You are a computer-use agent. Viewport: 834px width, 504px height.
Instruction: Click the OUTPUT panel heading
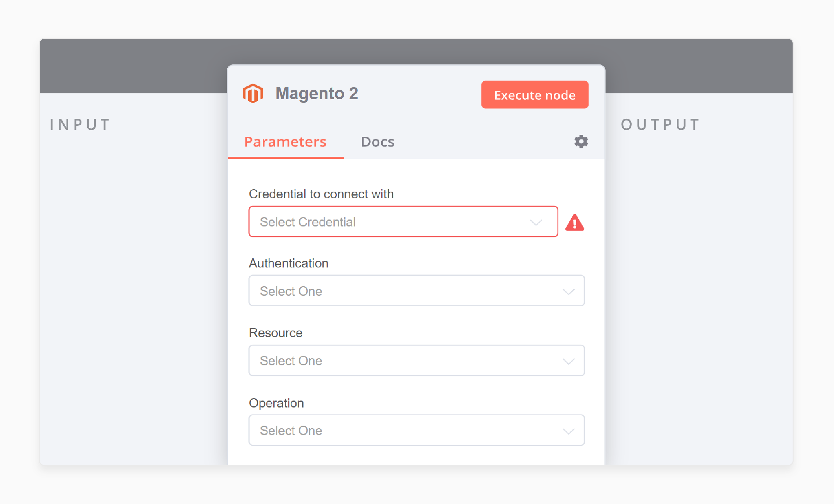(x=660, y=125)
